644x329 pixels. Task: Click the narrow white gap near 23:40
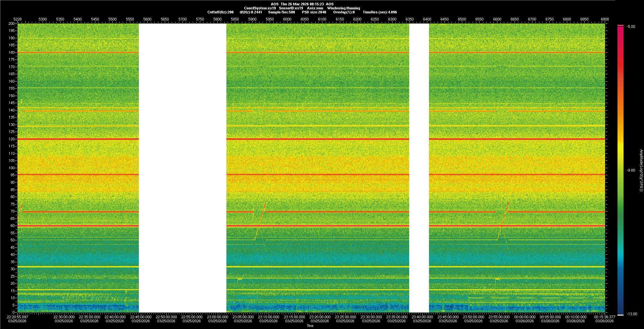pos(419,168)
